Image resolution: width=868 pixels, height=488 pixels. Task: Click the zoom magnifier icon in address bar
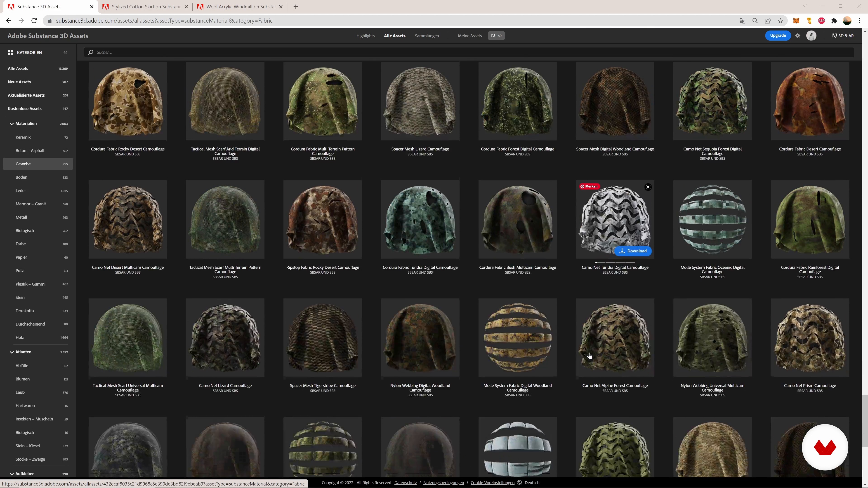(x=755, y=21)
